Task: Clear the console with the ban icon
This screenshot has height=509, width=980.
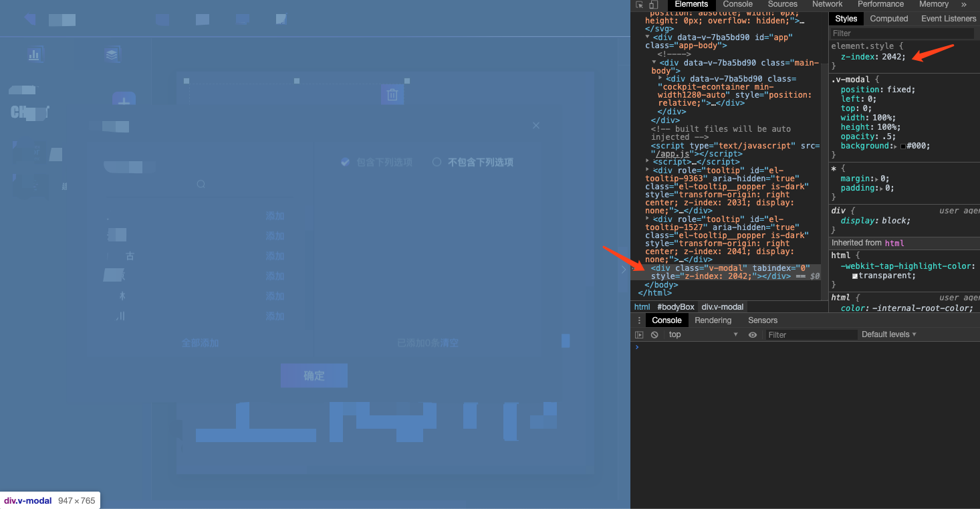Action: 654,334
